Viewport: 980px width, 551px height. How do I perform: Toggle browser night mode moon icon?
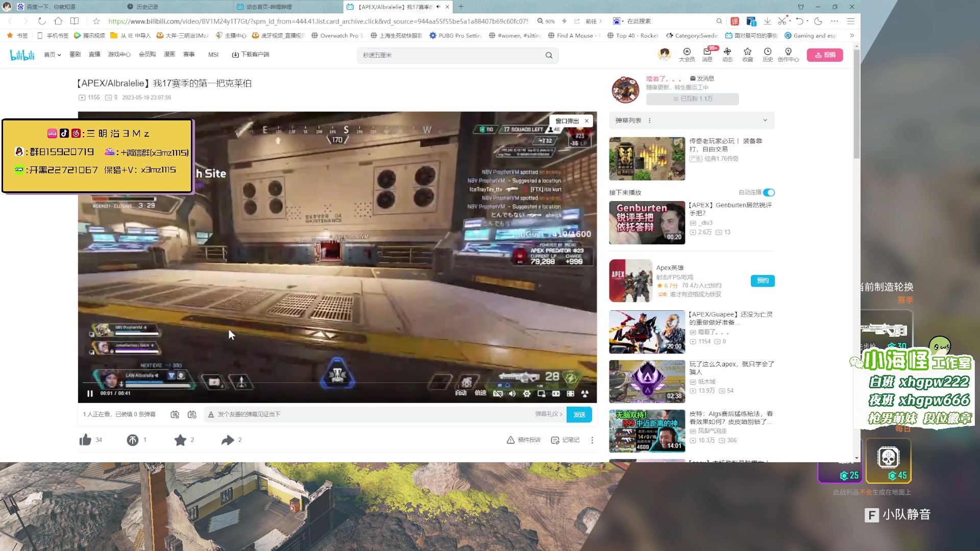coord(818,21)
